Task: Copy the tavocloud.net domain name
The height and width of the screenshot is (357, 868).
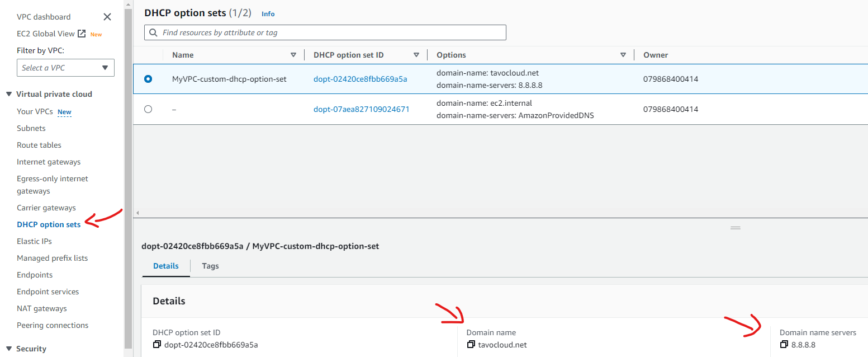Action: point(471,345)
